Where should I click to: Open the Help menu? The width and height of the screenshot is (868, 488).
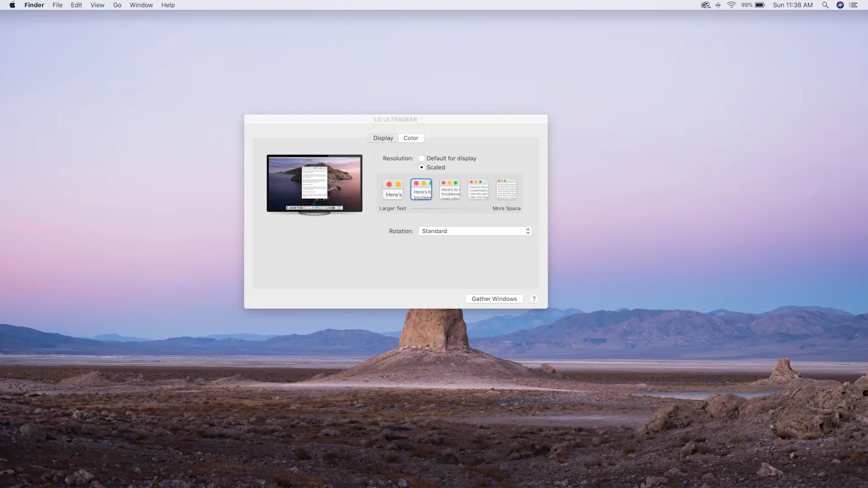tap(168, 5)
